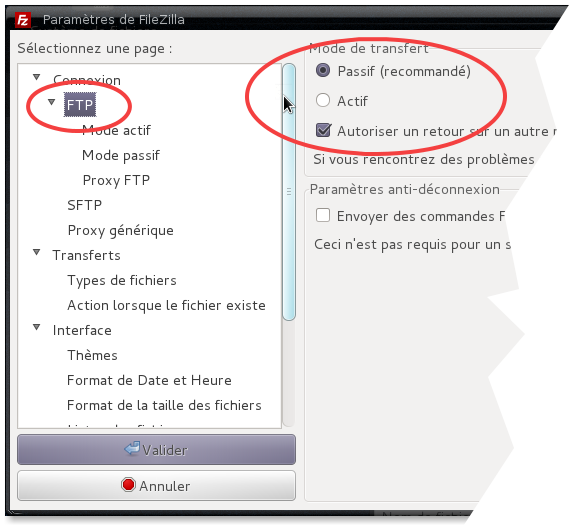575x525 pixels.
Task: Open the Mode passif page
Action: click(121, 155)
